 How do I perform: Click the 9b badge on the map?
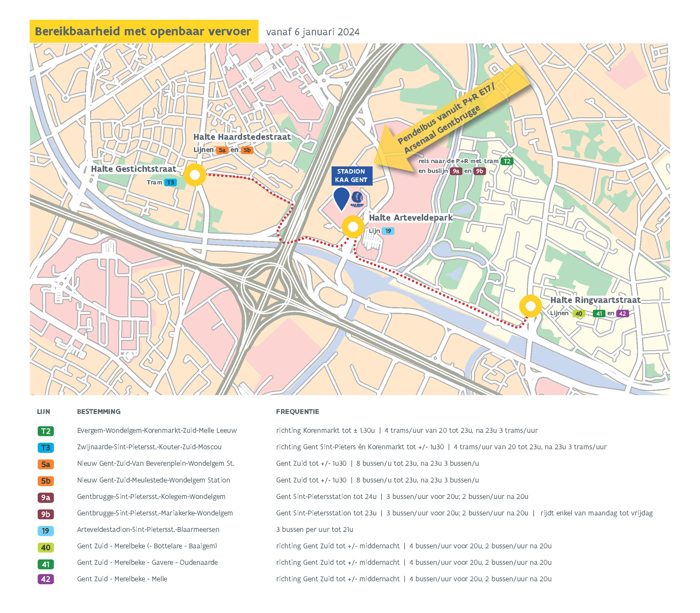tap(479, 171)
